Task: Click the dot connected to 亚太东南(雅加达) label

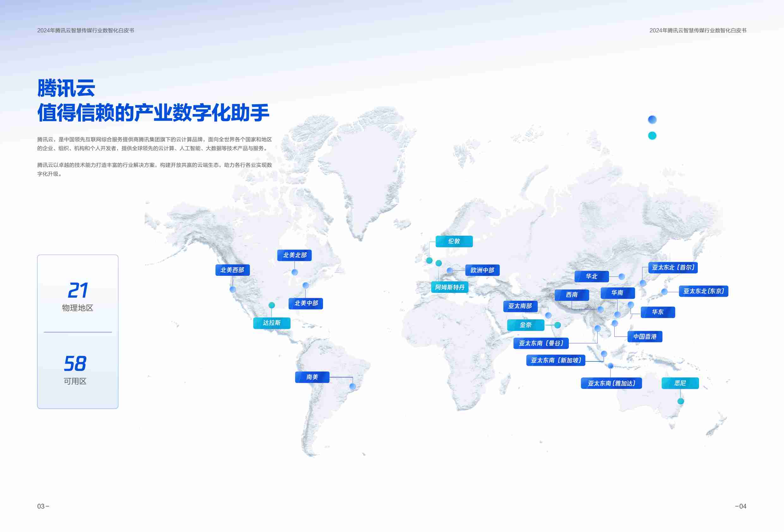Action: click(x=610, y=366)
